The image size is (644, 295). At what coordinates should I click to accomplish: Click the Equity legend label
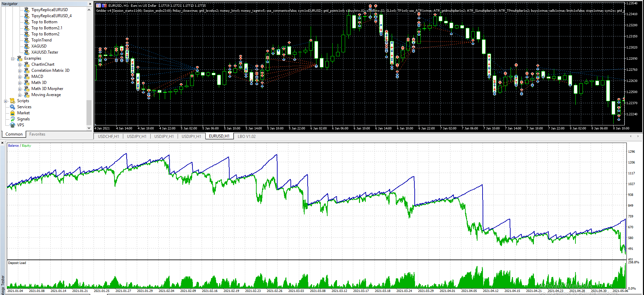click(26, 146)
